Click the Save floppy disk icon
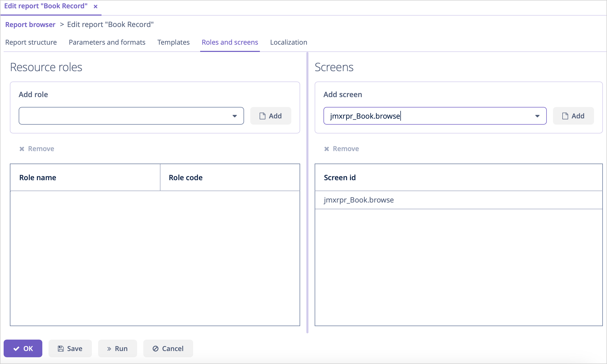Screen dimensions: 607x364 pyautogui.click(x=61, y=348)
